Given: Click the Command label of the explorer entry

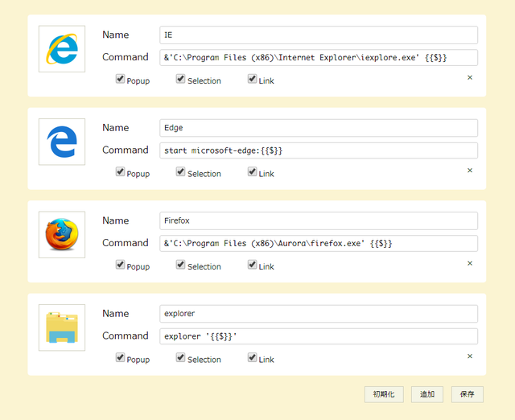Looking at the screenshot, I should coord(126,336).
